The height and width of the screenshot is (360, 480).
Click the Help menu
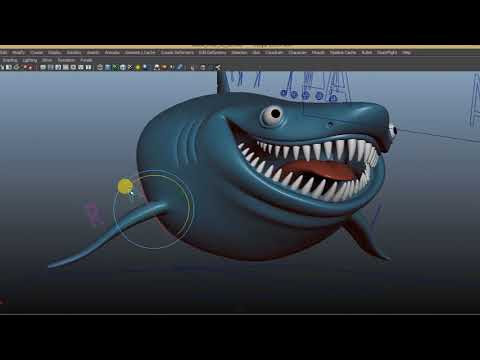coord(406,53)
